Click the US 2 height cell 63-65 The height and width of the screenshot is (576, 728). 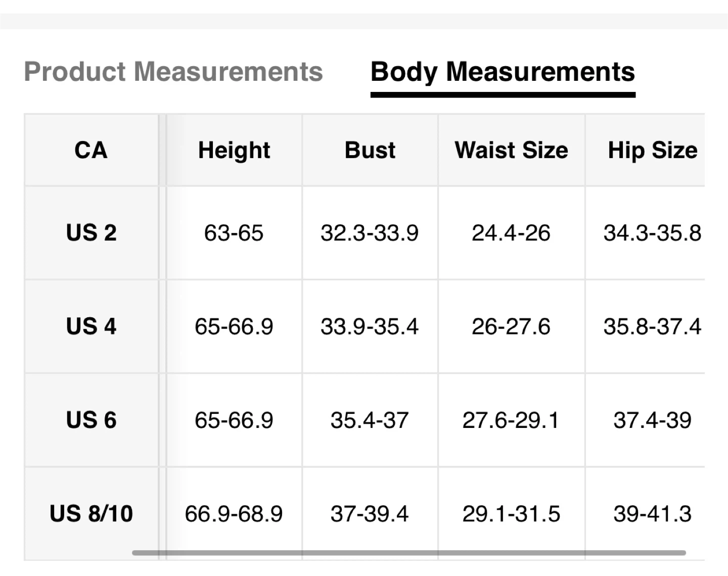pos(234,233)
